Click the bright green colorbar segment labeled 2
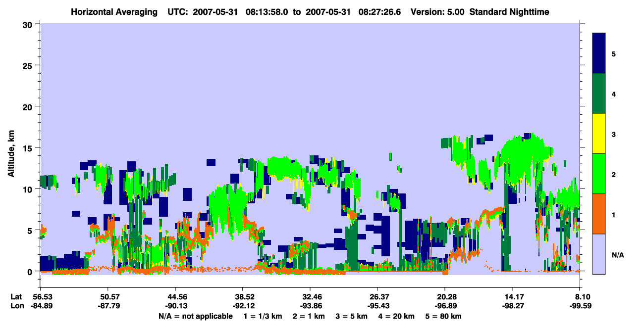 599,174
